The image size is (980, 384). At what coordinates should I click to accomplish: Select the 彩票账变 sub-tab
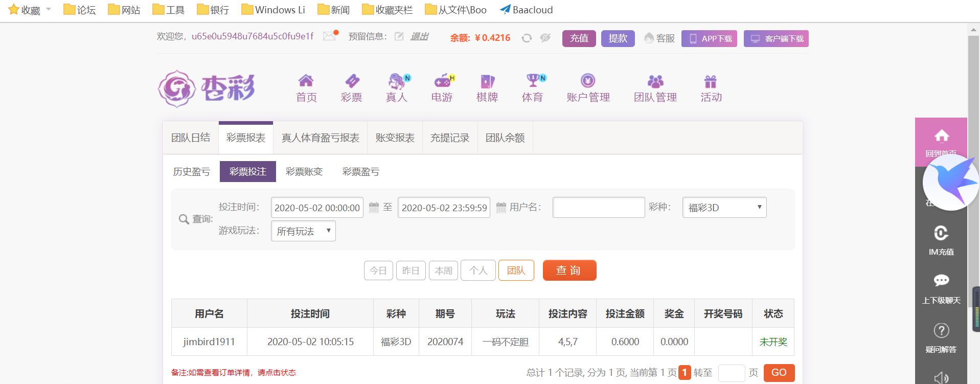(304, 171)
